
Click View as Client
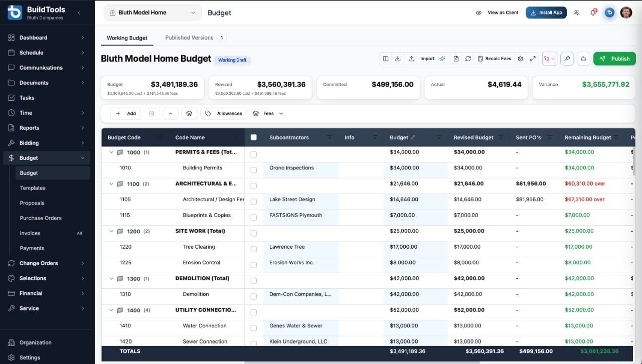pyautogui.click(x=497, y=13)
